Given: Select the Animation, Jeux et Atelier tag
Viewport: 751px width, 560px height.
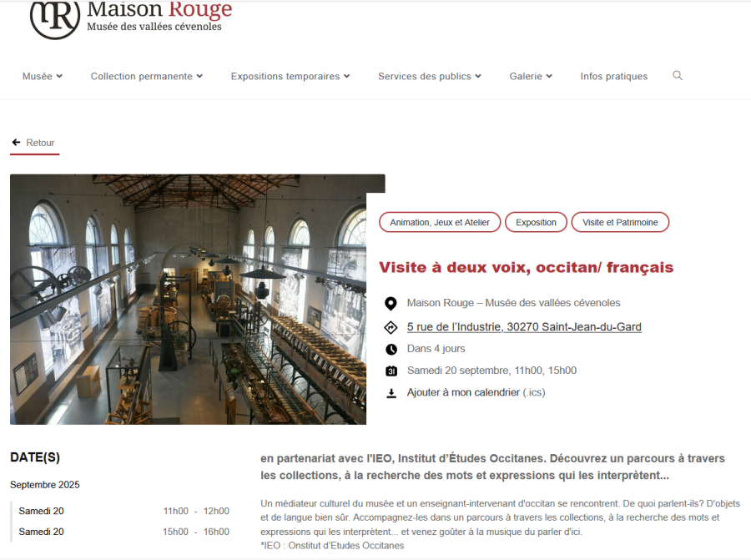Looking at the screenshot, I should tap(440, 222).
